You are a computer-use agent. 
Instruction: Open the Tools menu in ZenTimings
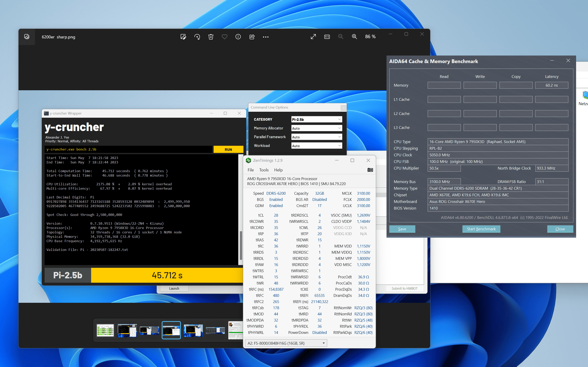click(264, 170)
